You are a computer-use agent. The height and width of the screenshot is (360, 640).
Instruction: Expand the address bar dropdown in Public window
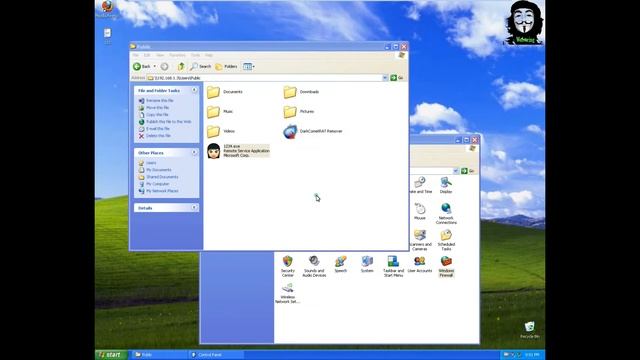click(385, 78)
